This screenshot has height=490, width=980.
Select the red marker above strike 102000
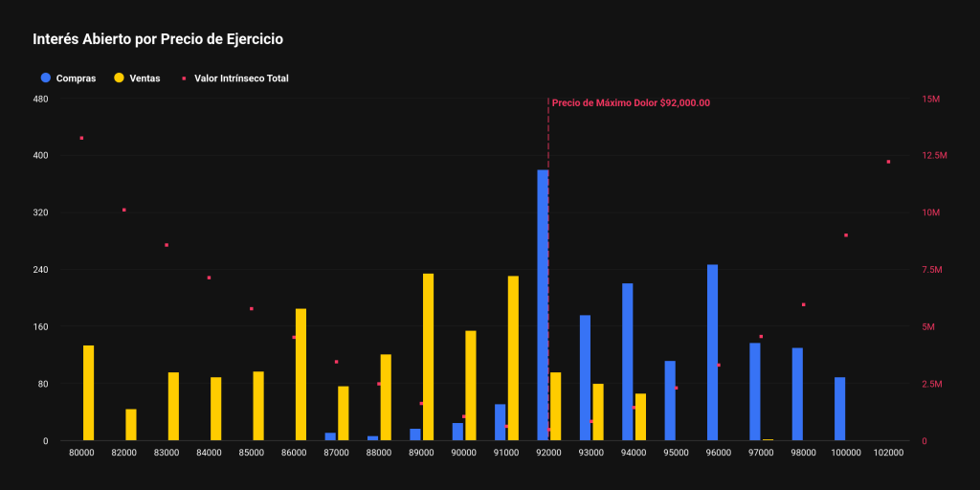coord(888,162)
